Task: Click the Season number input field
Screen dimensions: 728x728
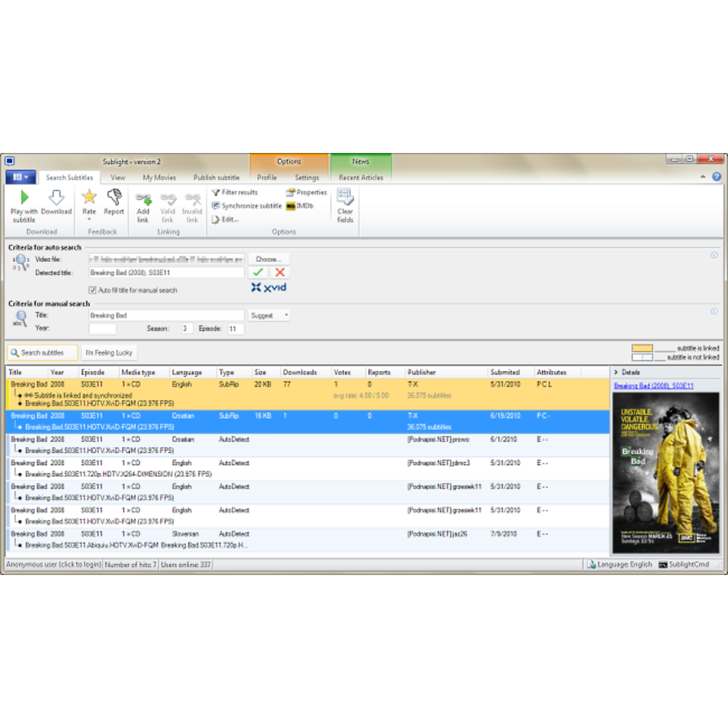Action: coord(187,329)
